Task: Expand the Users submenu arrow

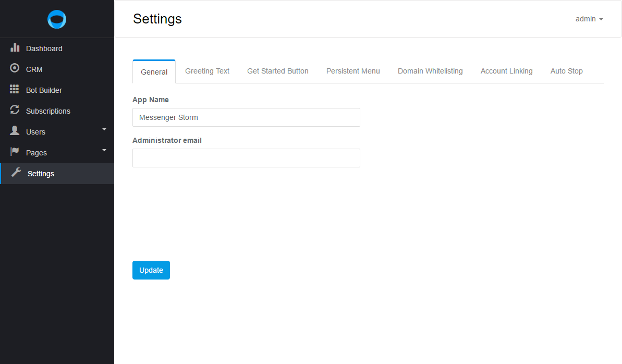Action: tap(104, 129)
